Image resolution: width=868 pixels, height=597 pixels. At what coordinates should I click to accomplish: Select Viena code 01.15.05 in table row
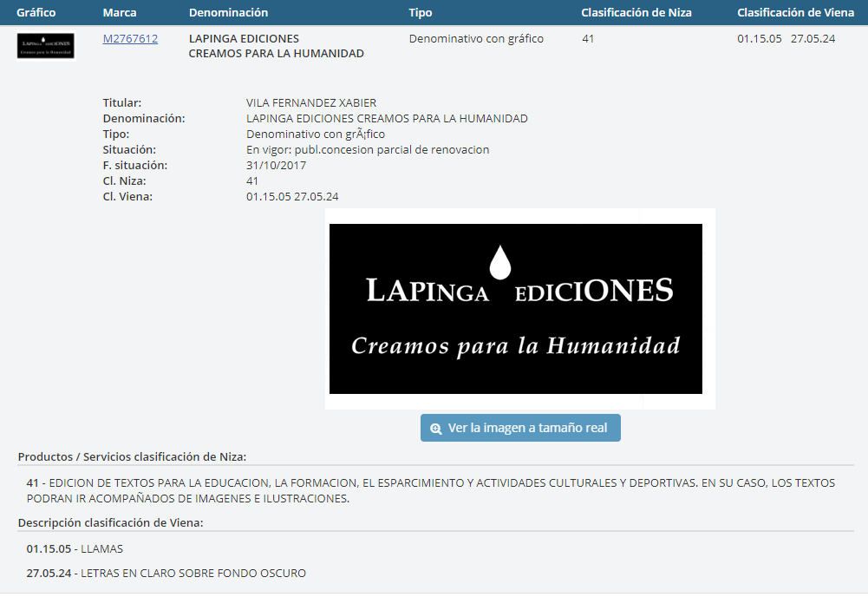point(760,39)
